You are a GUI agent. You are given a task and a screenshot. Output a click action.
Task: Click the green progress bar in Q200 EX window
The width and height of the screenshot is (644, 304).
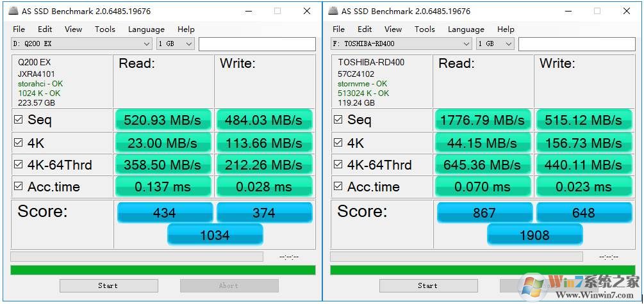click(163, 270)
